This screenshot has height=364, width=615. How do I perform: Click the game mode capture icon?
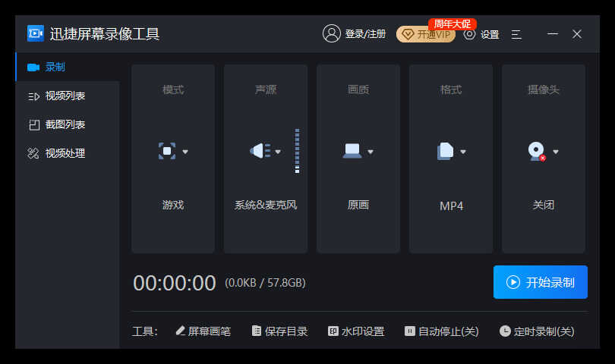coord(167,151)
